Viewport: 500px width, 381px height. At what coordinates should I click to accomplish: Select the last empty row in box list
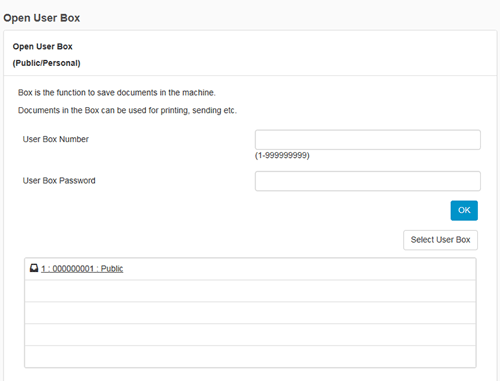tap(250, 356)
